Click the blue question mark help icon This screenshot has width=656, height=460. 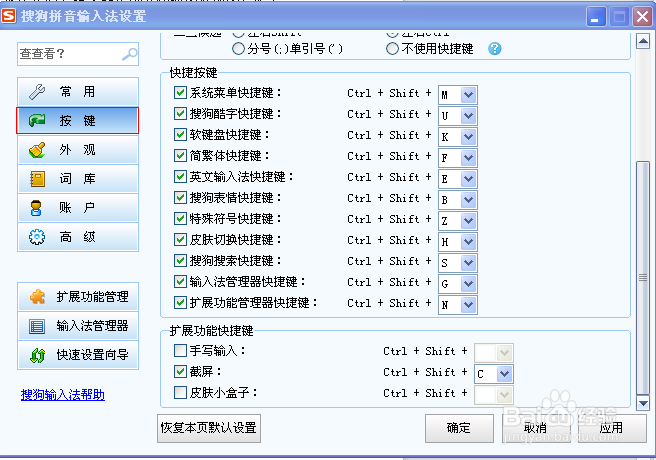495,49
